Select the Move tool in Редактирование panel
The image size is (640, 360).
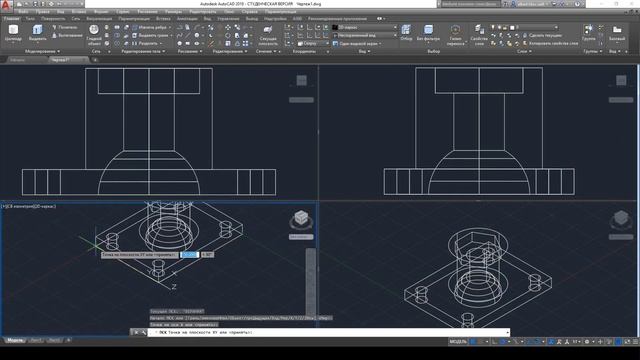pos(228,27)
